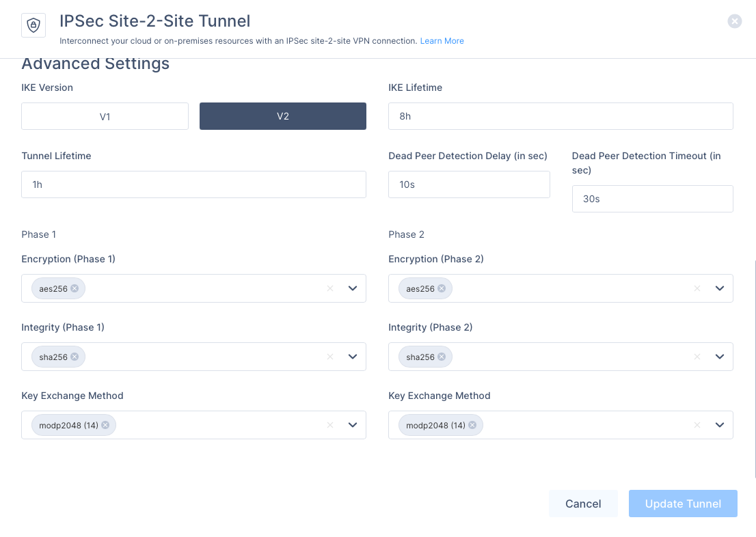Select IKE Version V1
The height and width of the screenshot is (537, 756).
point(105,116)
